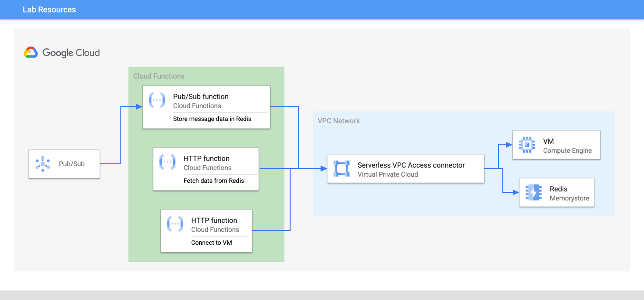Click the Pub/Sub service icon
The width and height of the screenshot is (644, 300).
43,164
